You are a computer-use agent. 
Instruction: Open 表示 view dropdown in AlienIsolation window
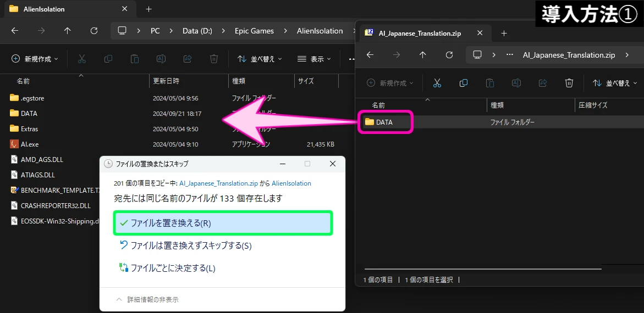(314, 59)
